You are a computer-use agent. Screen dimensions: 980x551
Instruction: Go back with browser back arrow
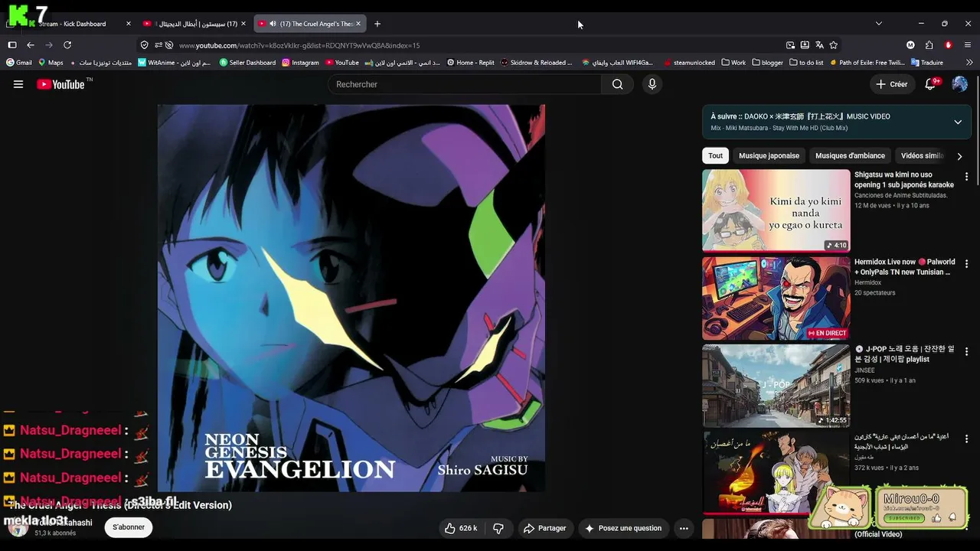31,45
